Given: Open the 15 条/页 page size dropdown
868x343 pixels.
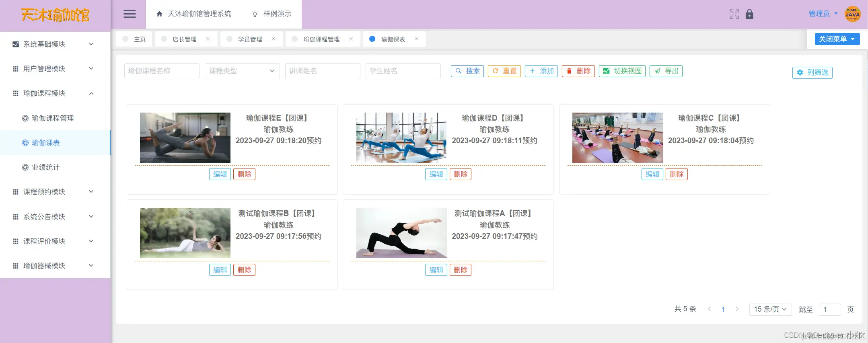Looking at the screenshot, I should [770, 309].
